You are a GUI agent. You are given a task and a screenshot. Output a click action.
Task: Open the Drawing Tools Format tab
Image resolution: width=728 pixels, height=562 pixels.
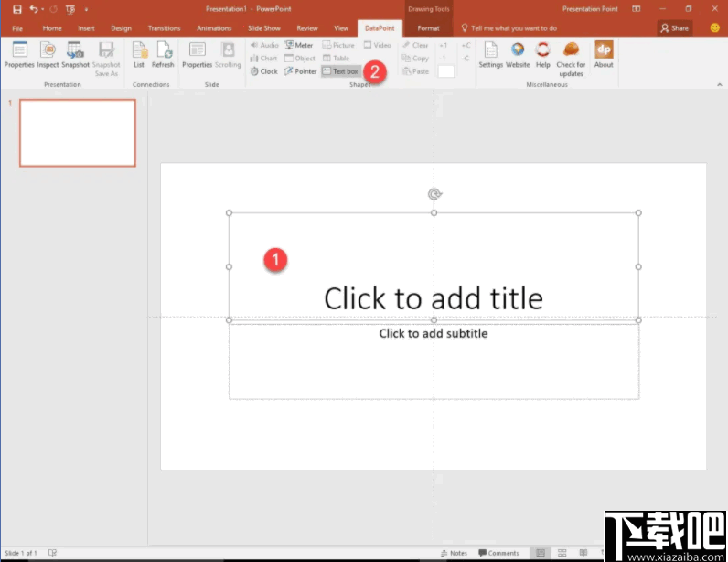click(x=428, y=28)
